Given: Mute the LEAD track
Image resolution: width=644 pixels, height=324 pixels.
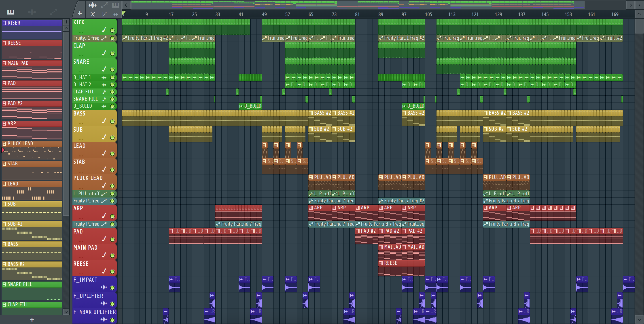Looking at the screenshot, I should [112, 154].
